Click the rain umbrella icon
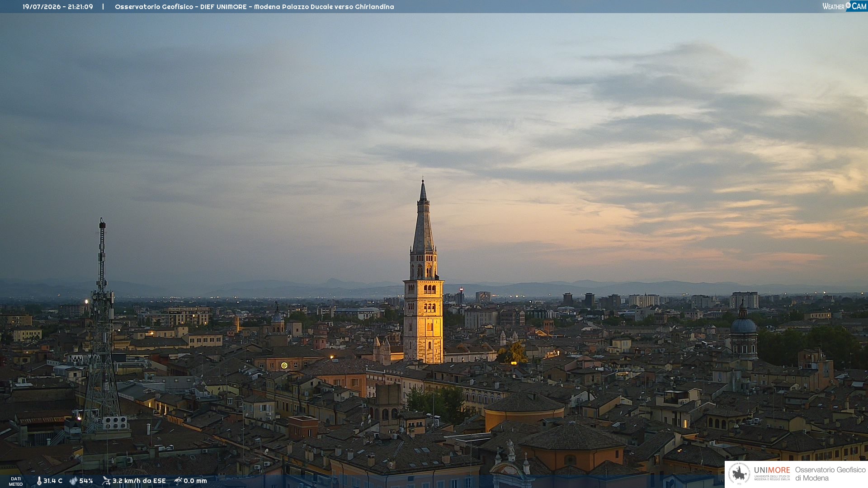The width and height of the screenshot is (868, 488). (178, 481)
